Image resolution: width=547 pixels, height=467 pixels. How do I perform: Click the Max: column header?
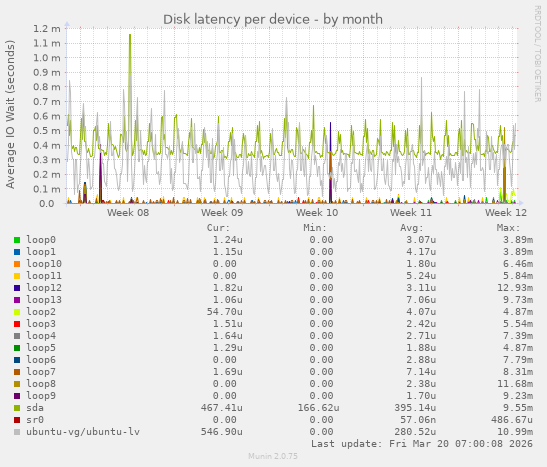508,228
